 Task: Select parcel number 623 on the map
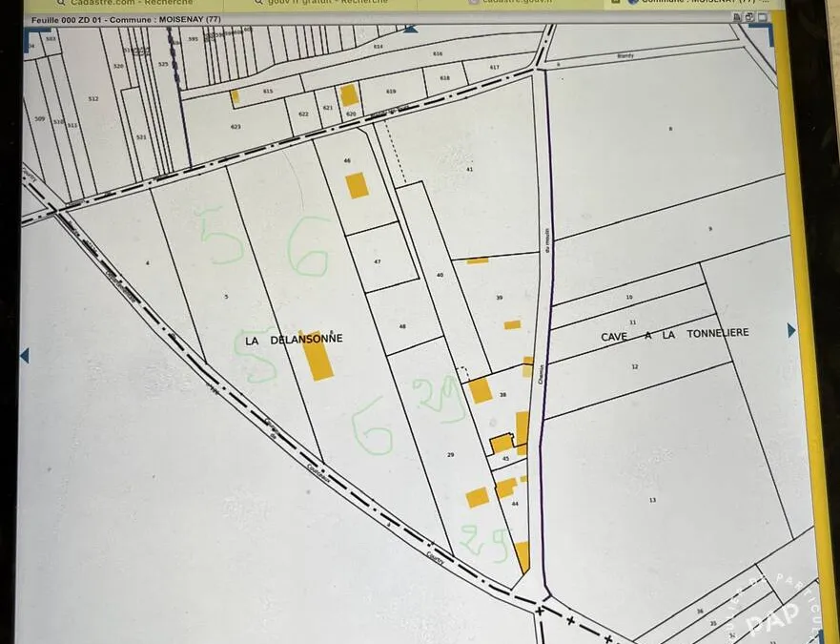coord(236,127)
